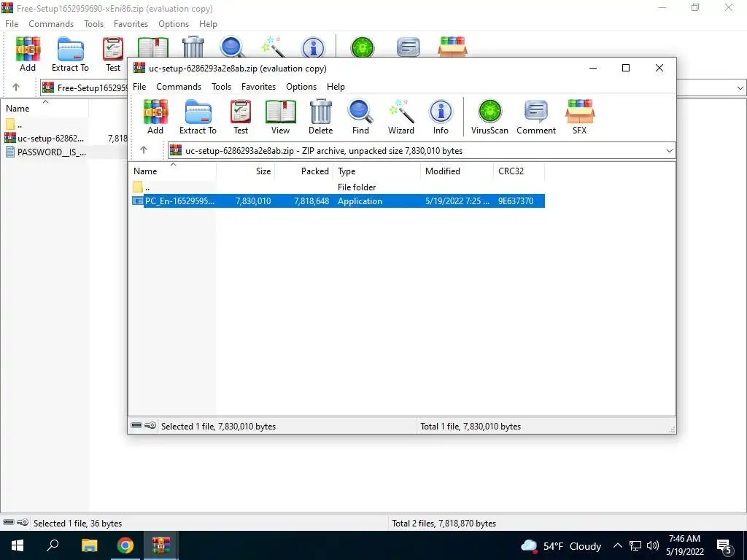This screenshot has height=560, width=747.
Task: Click the Packed value 7,818,648
Action: [311, 201]
